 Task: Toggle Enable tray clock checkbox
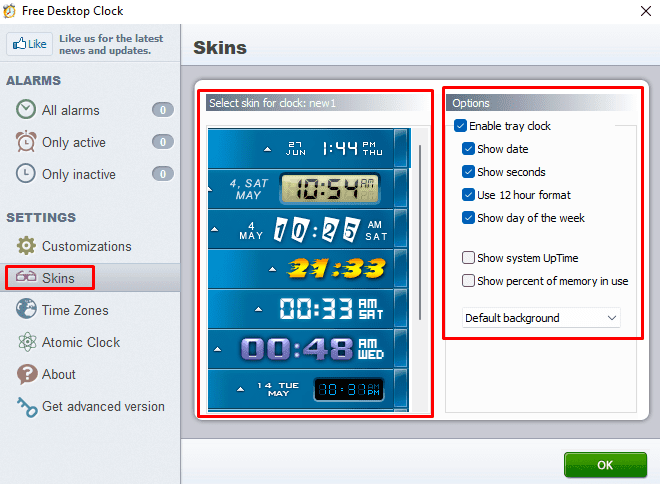point(460,126)
